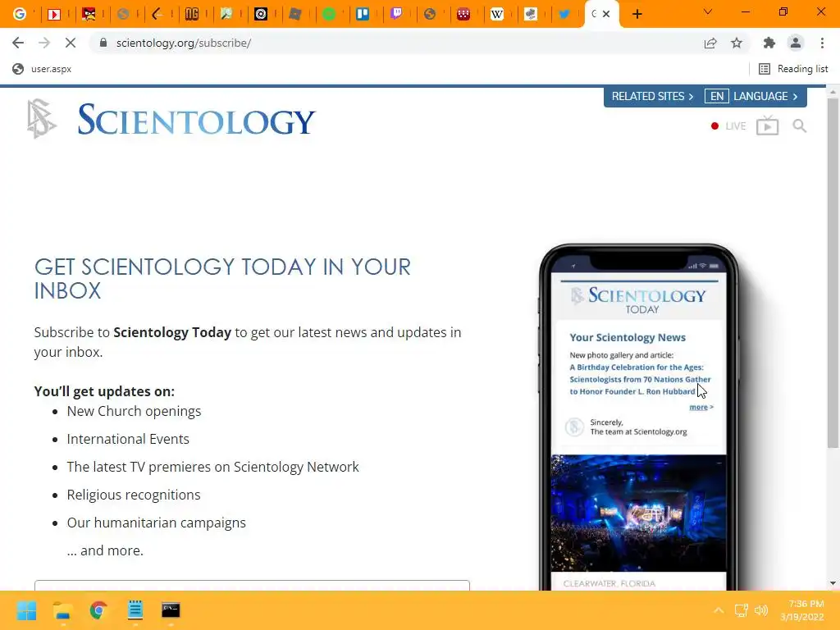Open the Live broadcast link
This screenshot has width=840, height=630.
[728, 126]
